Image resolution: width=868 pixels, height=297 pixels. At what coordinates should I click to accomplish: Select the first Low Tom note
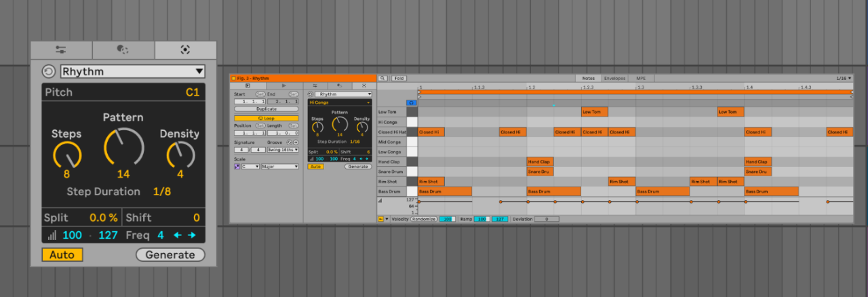(594, 112)
